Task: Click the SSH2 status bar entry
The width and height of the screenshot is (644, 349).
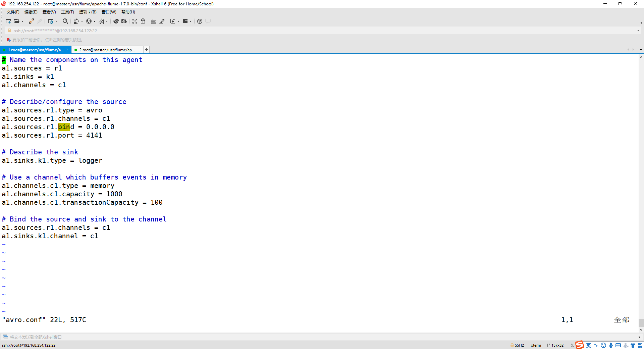Action: (517, 345)
